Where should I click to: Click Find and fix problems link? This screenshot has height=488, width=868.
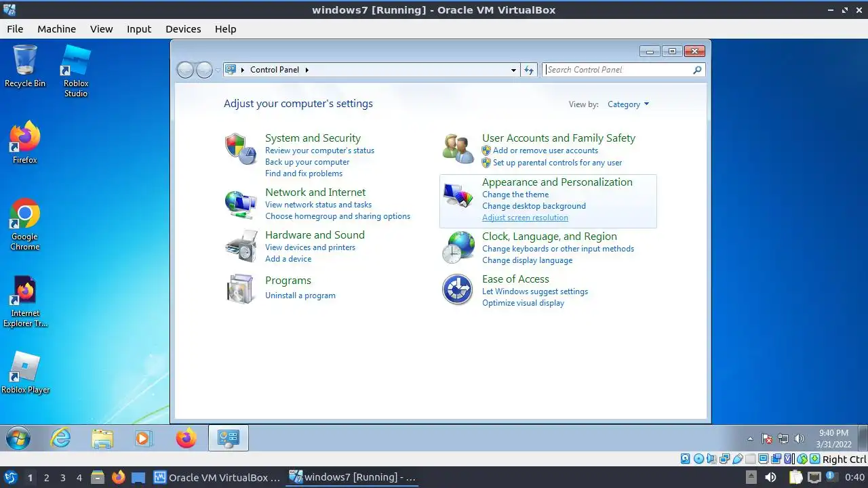[x=304, y=174]
